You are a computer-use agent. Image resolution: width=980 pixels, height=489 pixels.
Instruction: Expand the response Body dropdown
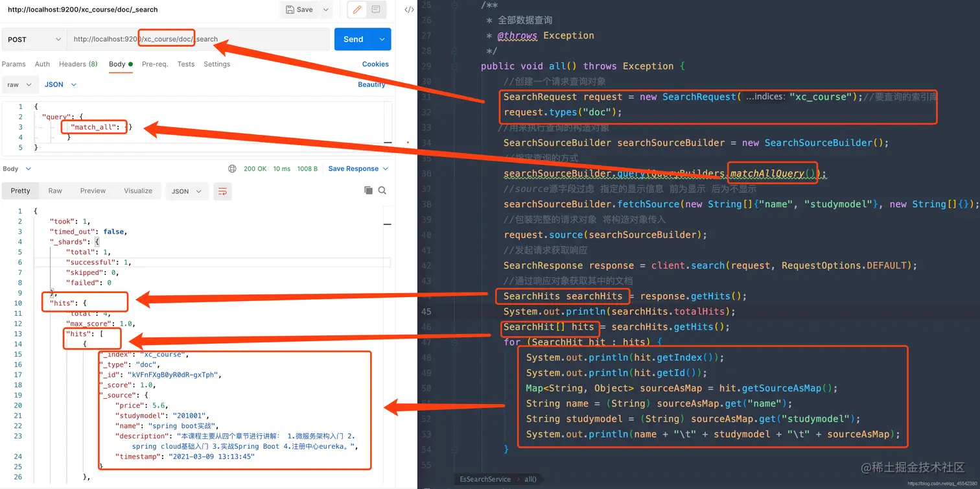[x=17, y=169]
